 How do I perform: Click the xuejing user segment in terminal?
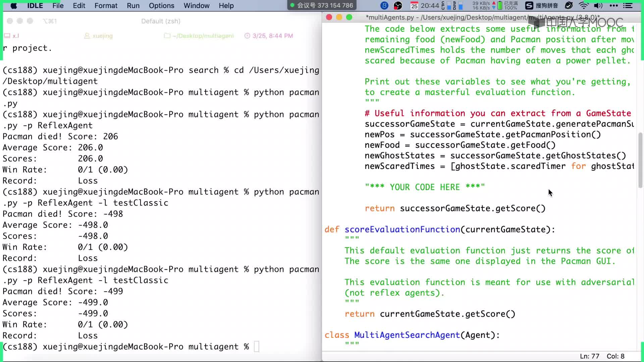(x=98, y=36)
